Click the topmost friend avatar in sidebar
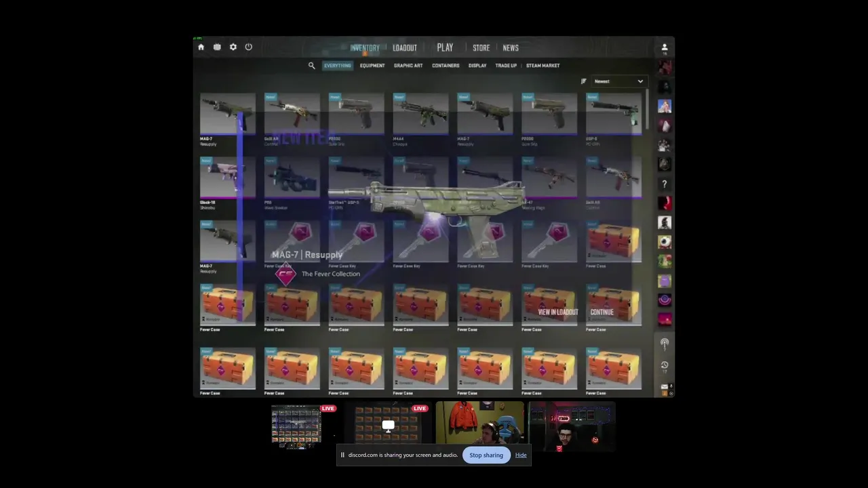This screenshot has width=868, height=488. [x=665, y=68]
